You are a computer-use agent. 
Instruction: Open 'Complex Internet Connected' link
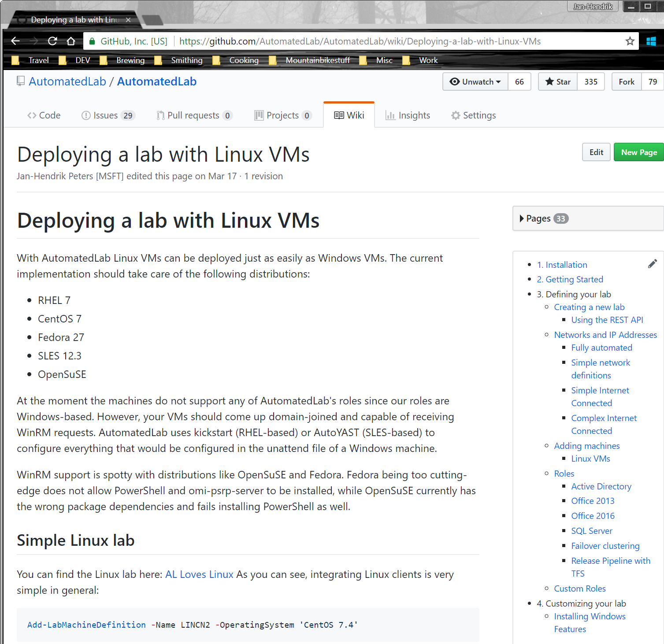(x=604, y=425)
